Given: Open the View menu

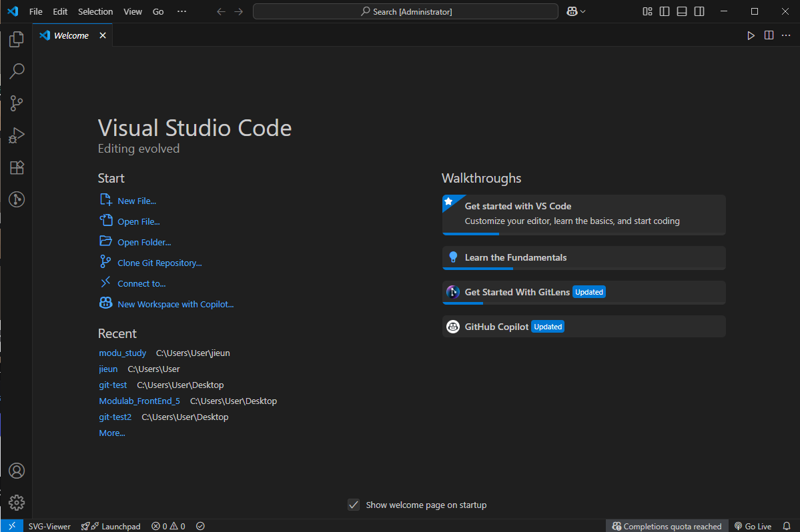Looking at the screenshot, I should (133, 11).
